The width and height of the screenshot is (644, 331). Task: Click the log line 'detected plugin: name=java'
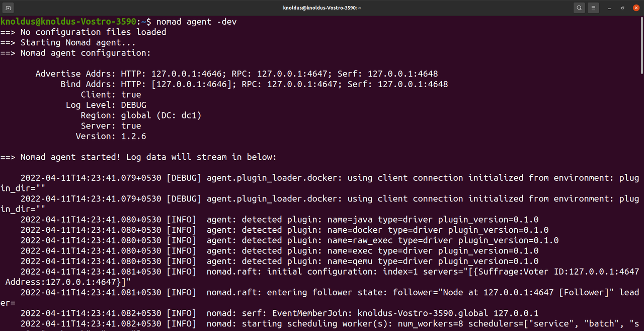click(279, 219)
